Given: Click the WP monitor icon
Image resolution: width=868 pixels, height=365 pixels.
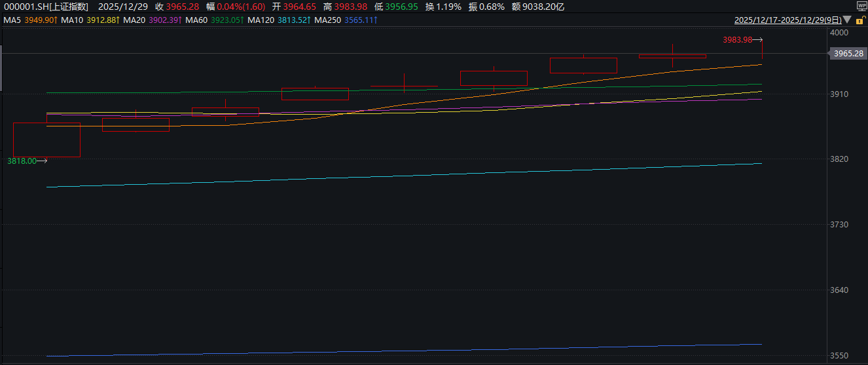Looking at the screenshot, I should (861, 5).
